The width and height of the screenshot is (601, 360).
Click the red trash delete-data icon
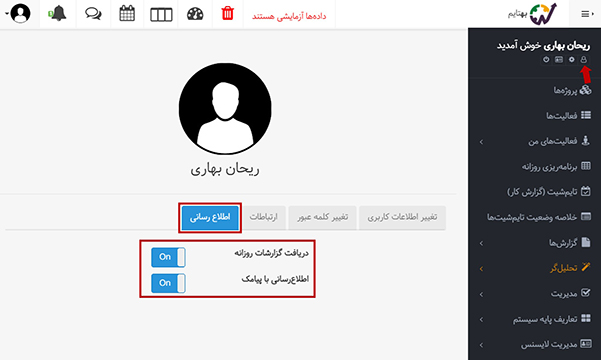point(228,13)
